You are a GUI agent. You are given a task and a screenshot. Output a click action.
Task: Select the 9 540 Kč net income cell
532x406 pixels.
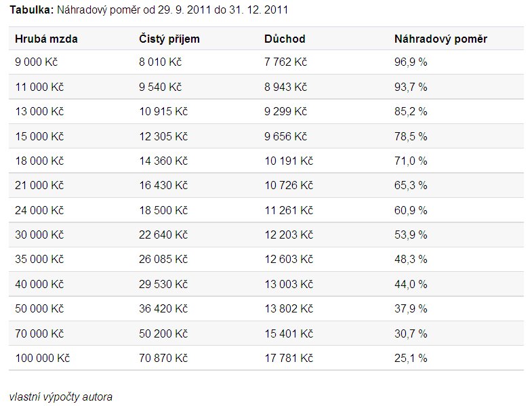click(160, 87)
